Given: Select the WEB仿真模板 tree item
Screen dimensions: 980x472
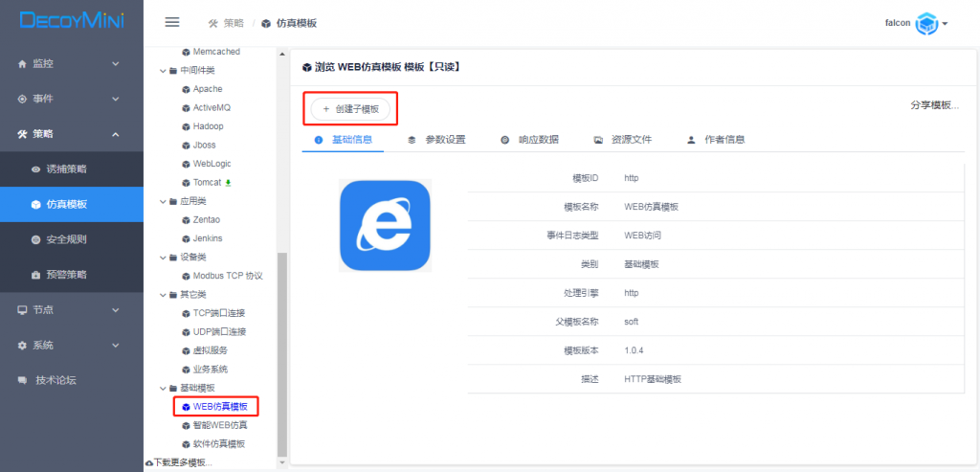Looking at the screenshot, I should (220, 407).
